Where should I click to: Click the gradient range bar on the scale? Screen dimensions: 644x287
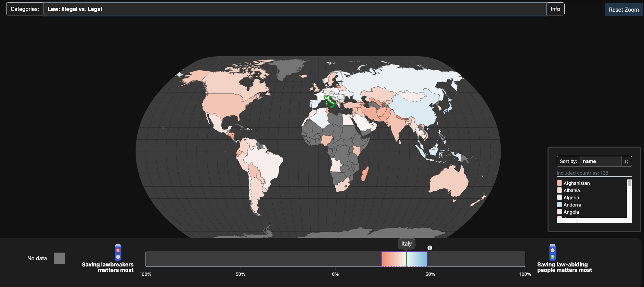point(404,259)
